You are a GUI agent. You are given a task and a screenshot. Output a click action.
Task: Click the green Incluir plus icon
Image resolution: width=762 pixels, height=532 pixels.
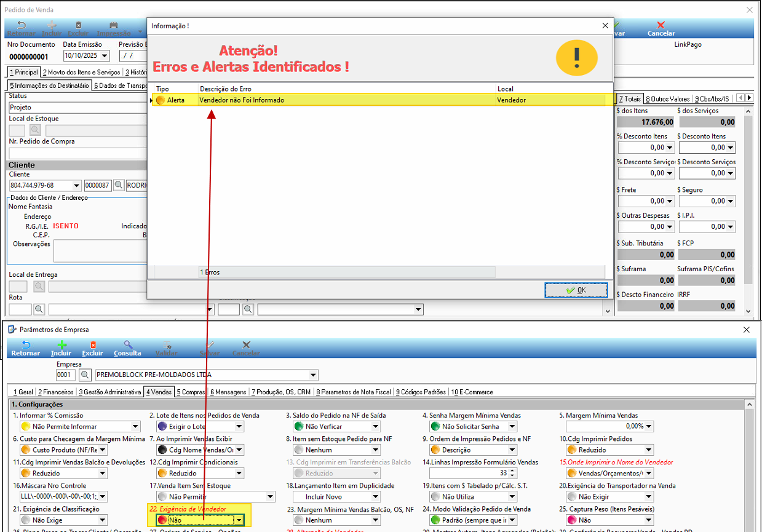point(61,348)
